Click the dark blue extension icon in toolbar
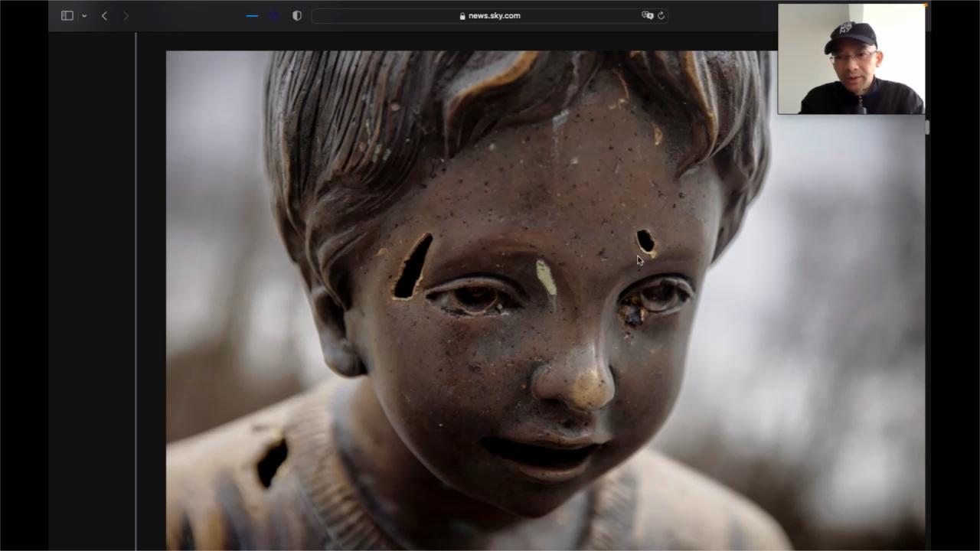980x551 pixels. point(273,15)
